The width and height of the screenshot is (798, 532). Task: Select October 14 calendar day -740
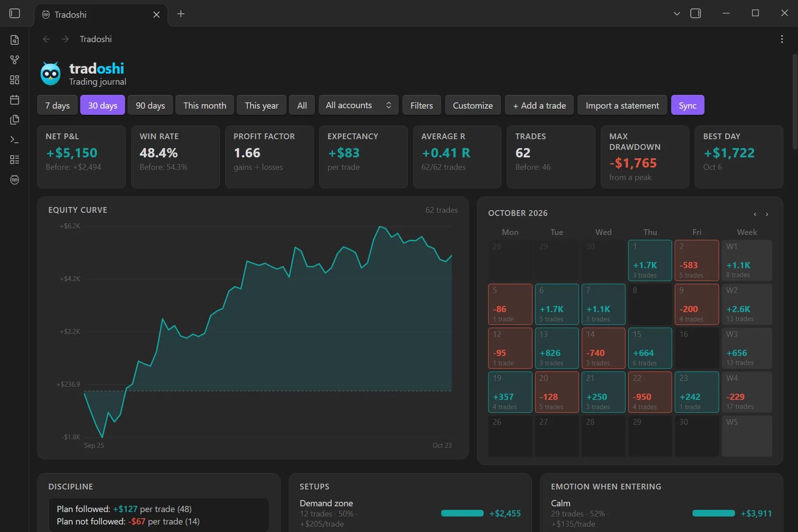coord(603,348)
